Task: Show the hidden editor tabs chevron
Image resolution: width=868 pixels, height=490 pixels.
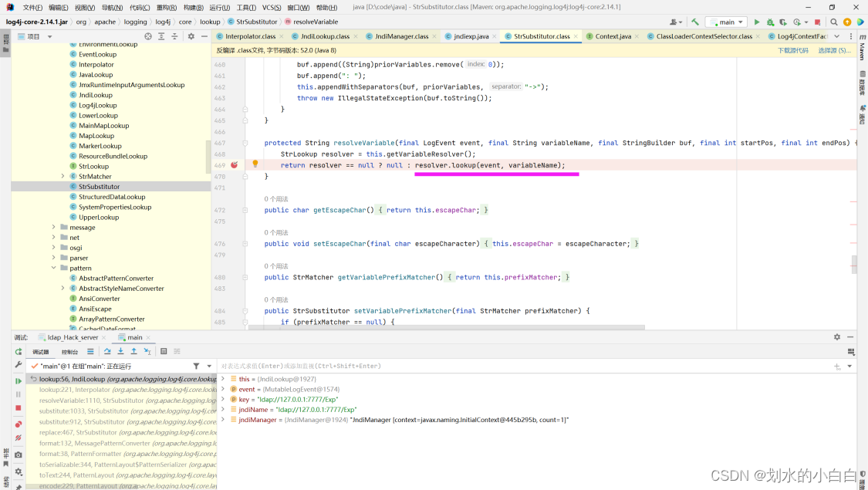Action: 837,36
